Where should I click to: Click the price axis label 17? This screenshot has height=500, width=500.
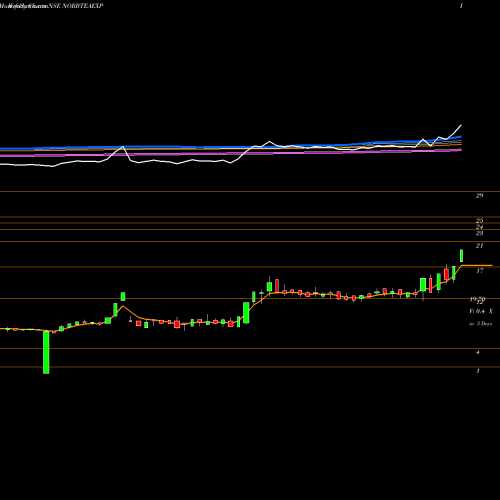479,271
